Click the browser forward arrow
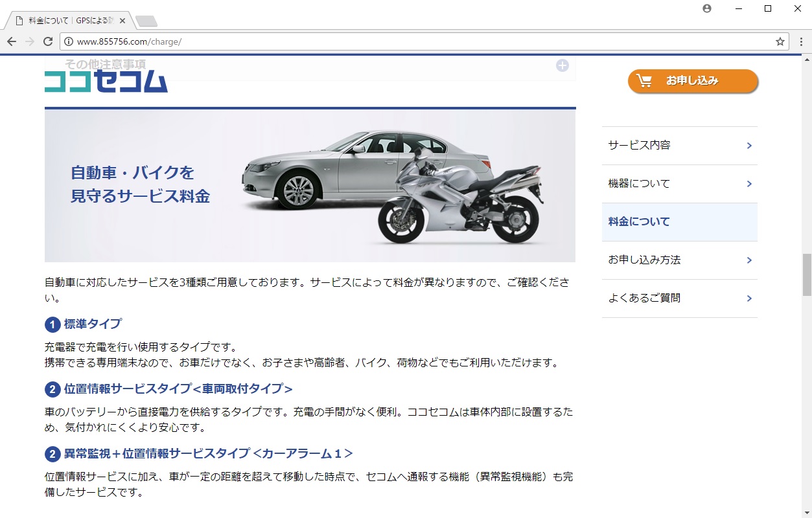This screenshot has width=812, height=518. (30, 41)
